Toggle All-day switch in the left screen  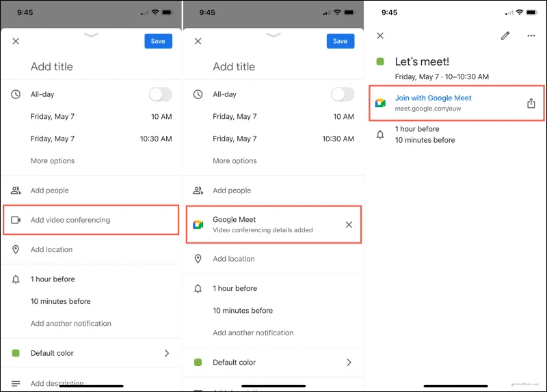[161, 94]
